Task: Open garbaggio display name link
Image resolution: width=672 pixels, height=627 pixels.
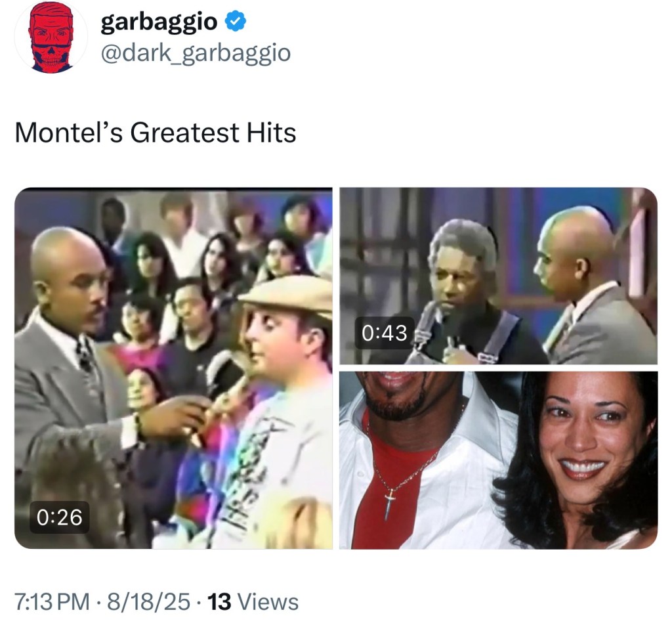Action: 159,22
